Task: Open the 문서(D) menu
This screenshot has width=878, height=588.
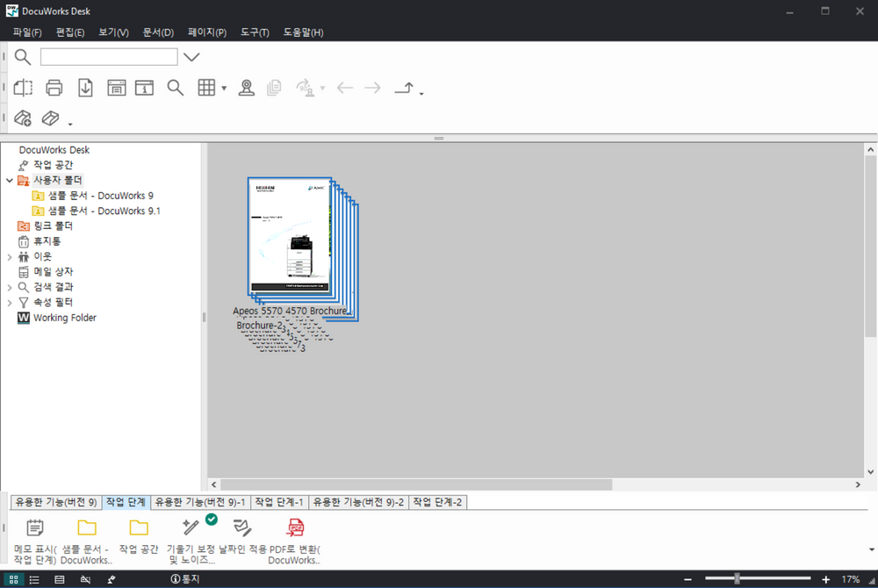Action: click(158, 32)
